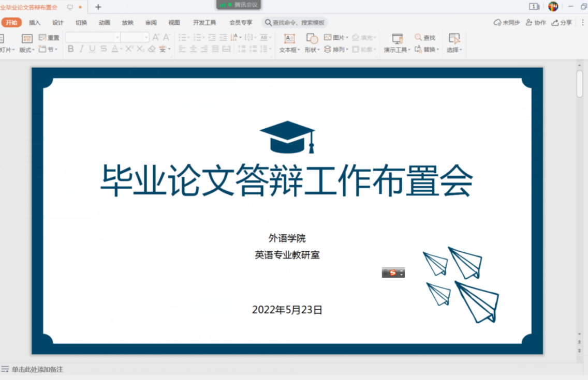Click the notes area '单击此处添加备注'
588x380 pixels.
pyautogui.click(x=37, y=370)
